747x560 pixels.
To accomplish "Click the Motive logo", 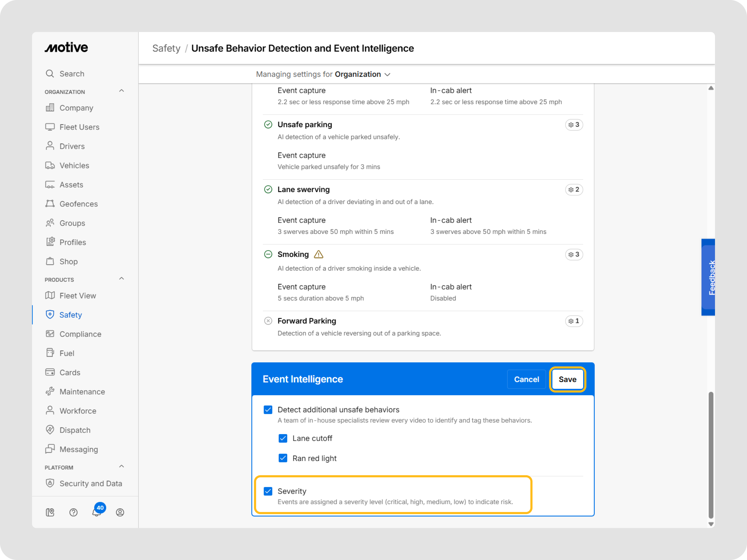I will pyautogui.click(x=66, y=47).
